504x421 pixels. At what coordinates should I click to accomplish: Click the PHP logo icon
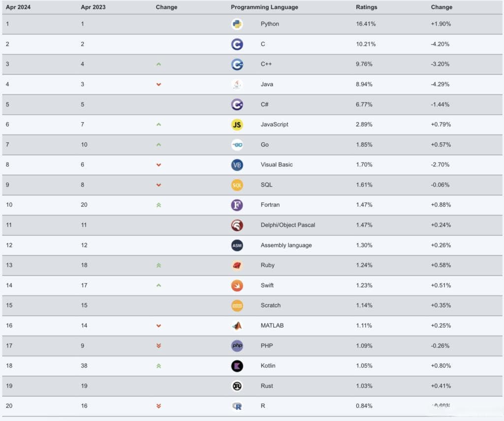[x=237, y=346]
